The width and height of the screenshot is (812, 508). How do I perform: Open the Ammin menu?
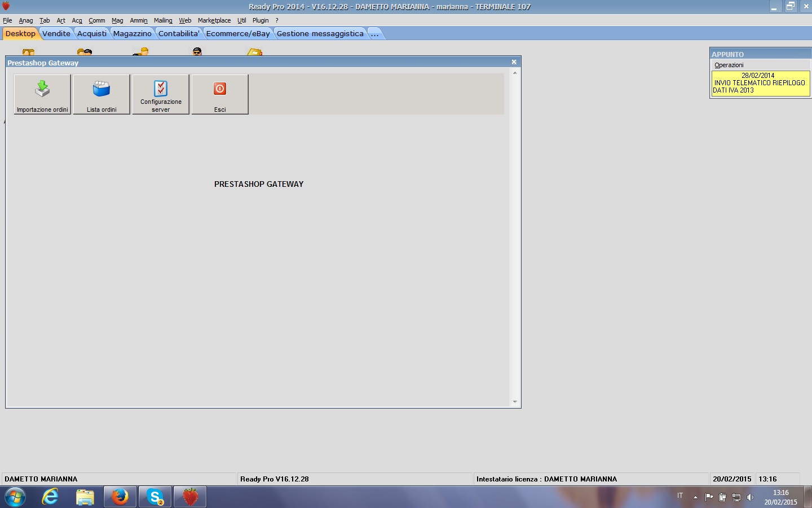139,20
